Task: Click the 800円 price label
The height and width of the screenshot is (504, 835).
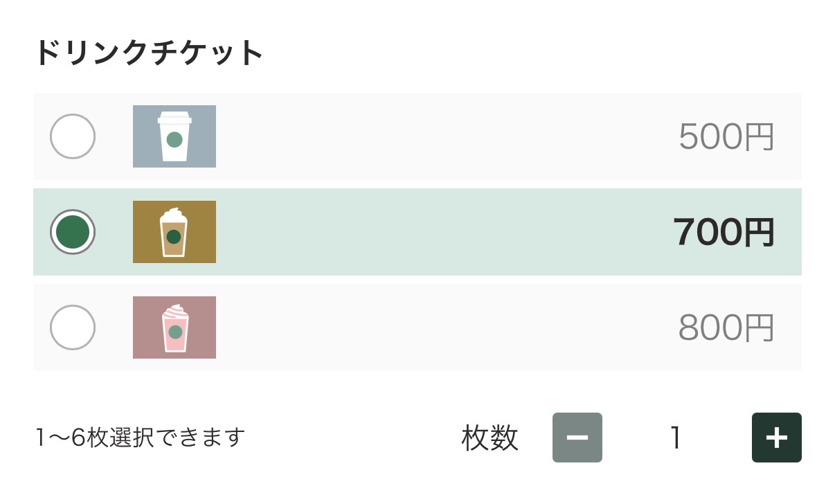Action: pyautogui.click(x=726, y=328)
